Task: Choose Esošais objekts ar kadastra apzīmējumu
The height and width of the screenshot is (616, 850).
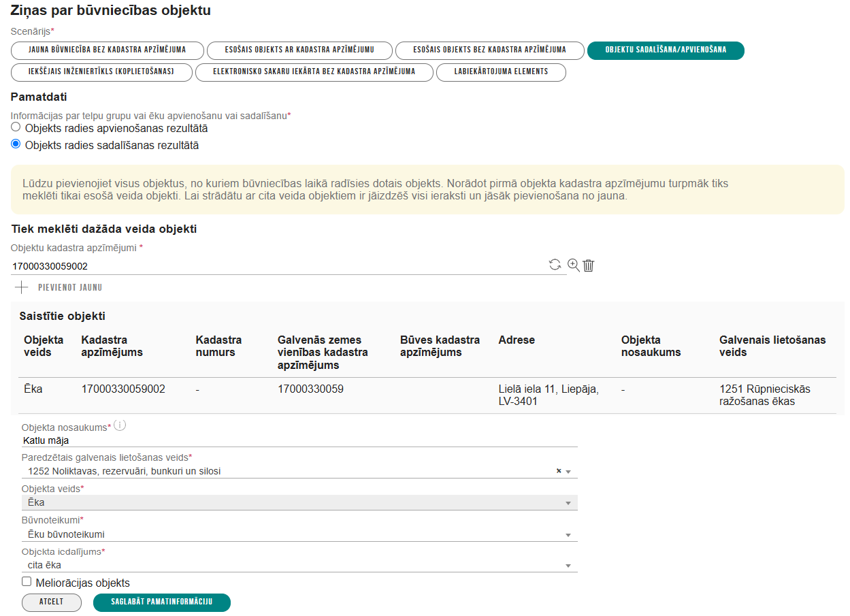Action: pyautogui.click(x=299, y=50)
